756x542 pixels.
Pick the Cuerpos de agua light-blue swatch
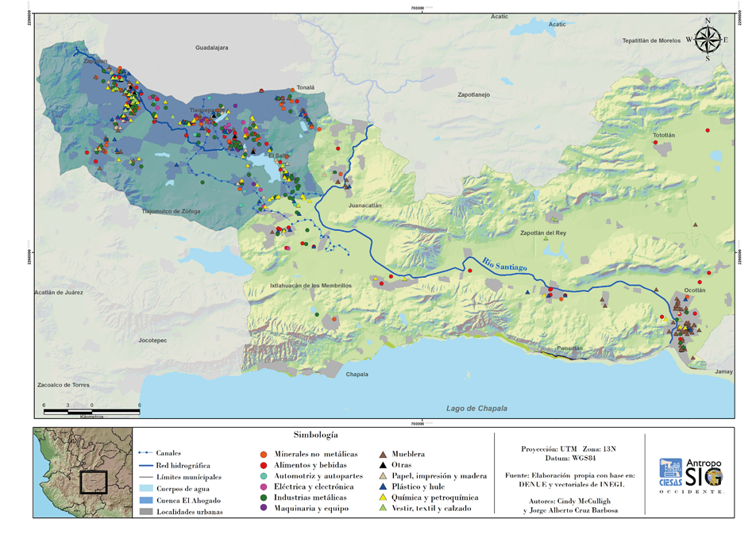coord(143,489)
